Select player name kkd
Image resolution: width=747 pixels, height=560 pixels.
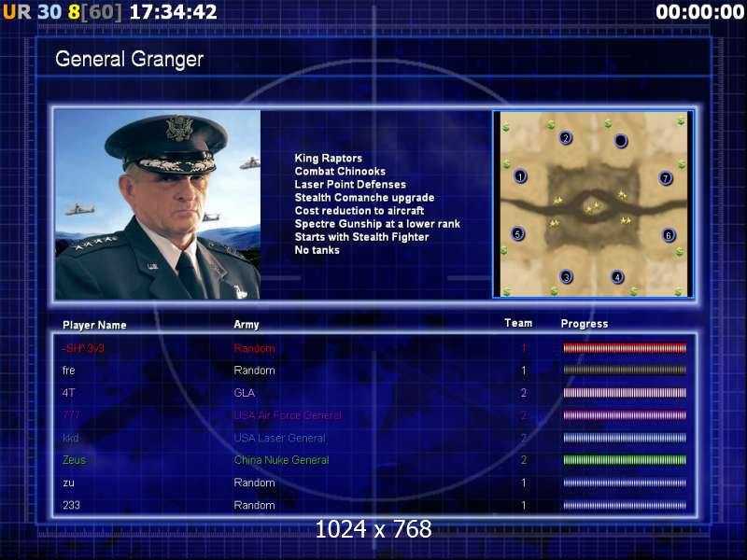click(71, 438)
